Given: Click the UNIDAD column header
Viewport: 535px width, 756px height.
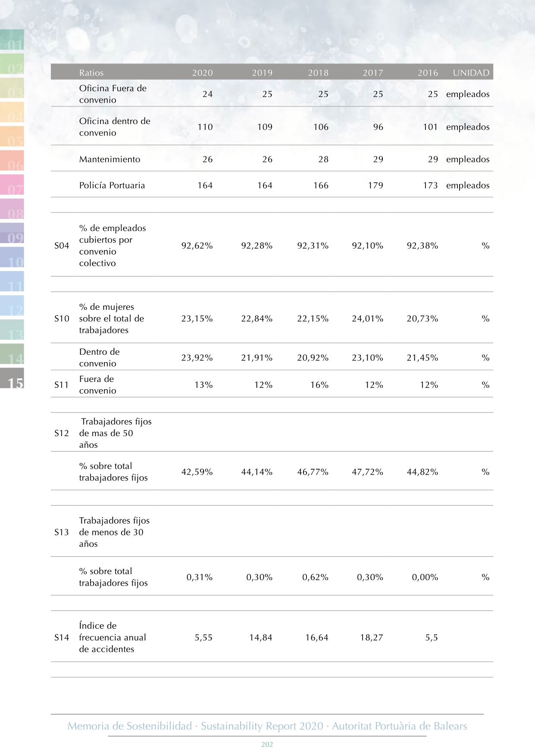Looking at the screenshot, I should (471, 73).
